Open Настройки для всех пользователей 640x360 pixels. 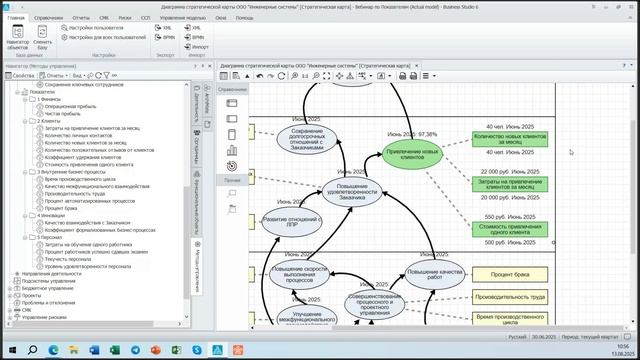pyautogui.click(x=103, y=37)
